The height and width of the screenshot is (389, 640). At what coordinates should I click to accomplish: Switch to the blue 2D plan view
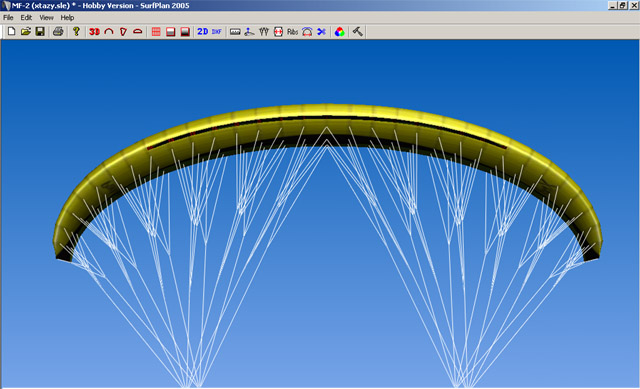[x=202, y=31]
